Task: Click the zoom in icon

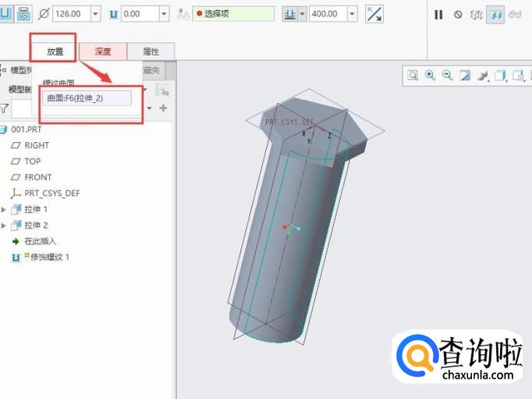Action: tap(430, 75)
